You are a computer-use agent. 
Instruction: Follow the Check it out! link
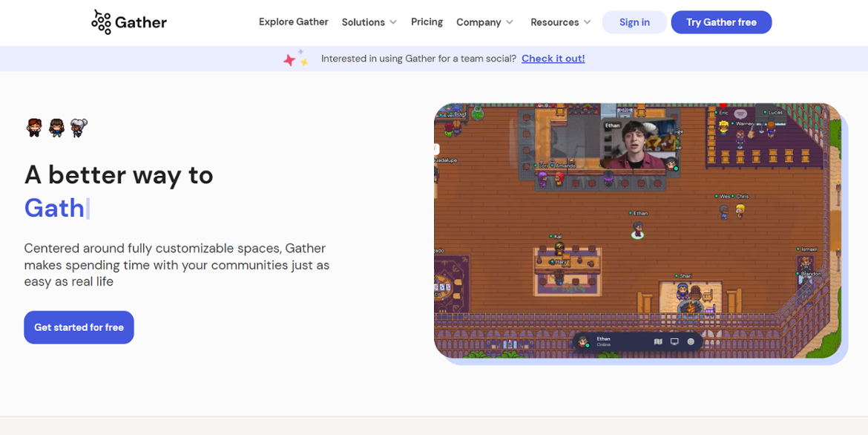[553, 58]
